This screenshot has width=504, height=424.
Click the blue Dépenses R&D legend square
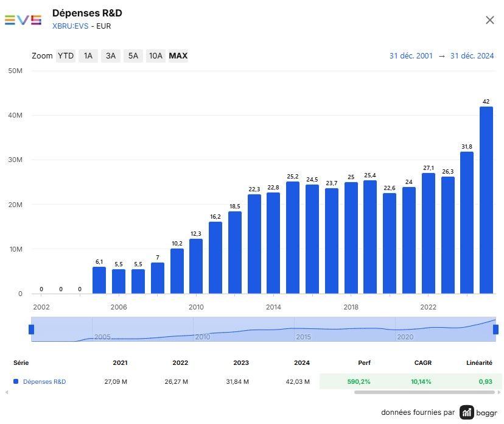click(16, 381)
